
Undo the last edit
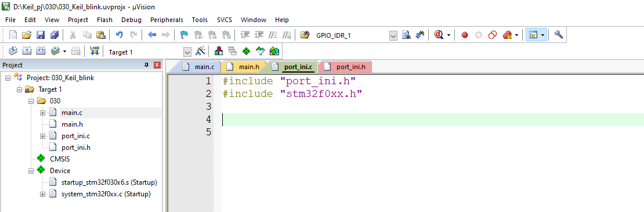[120, 35]
